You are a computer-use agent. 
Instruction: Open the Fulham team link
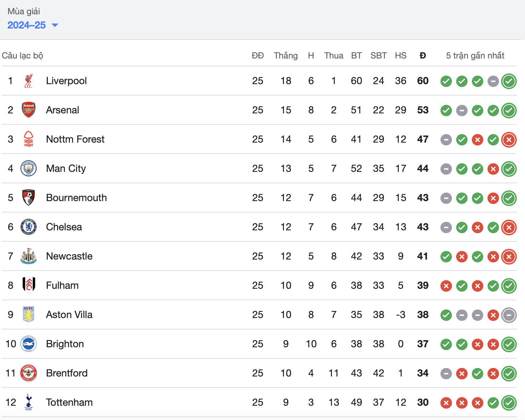[62, 285]
